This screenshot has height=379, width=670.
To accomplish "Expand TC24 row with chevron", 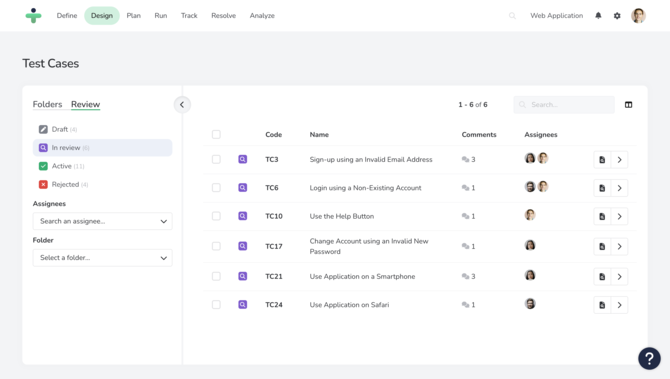I will tap(619, 305).
